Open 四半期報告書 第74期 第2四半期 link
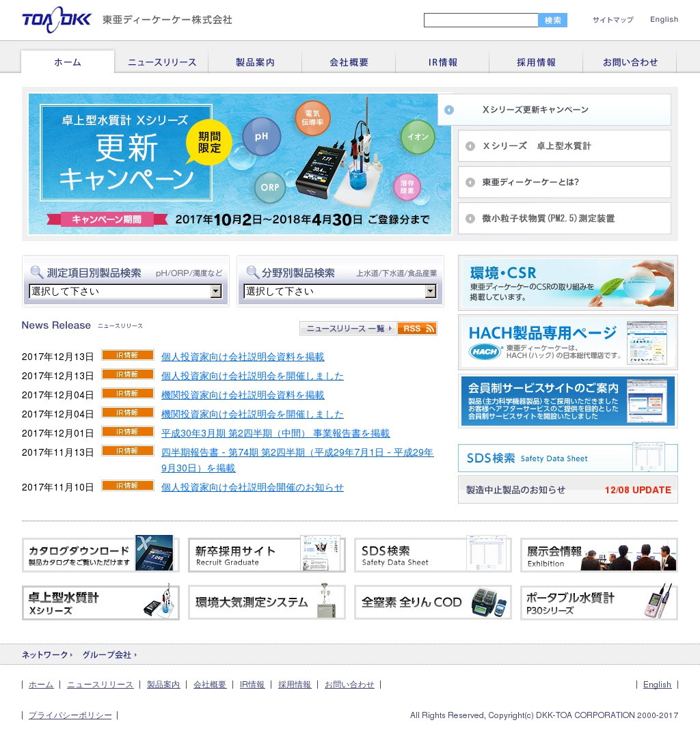The image size is (700, 729). [297, 460]
